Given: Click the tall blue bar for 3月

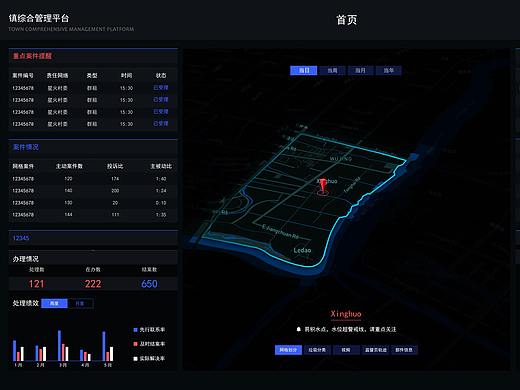Looking at the screenshot, I should coord(59,345).
